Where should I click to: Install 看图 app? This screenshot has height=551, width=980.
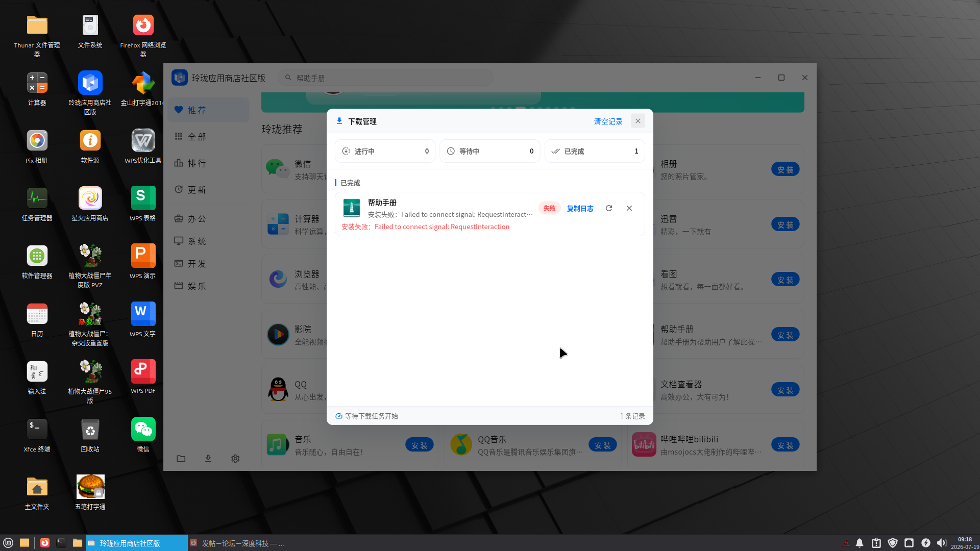(785, 280)
